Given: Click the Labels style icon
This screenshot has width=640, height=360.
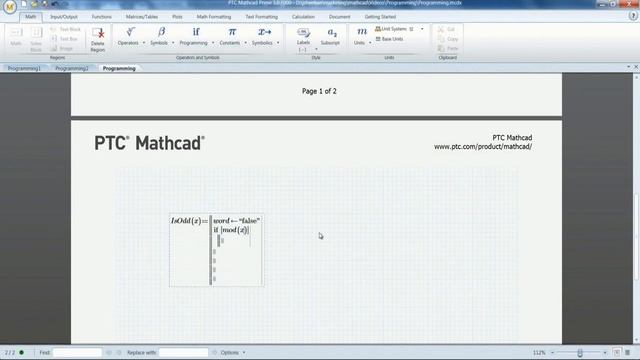Looking at the screenshot, I should coord(303,32).
